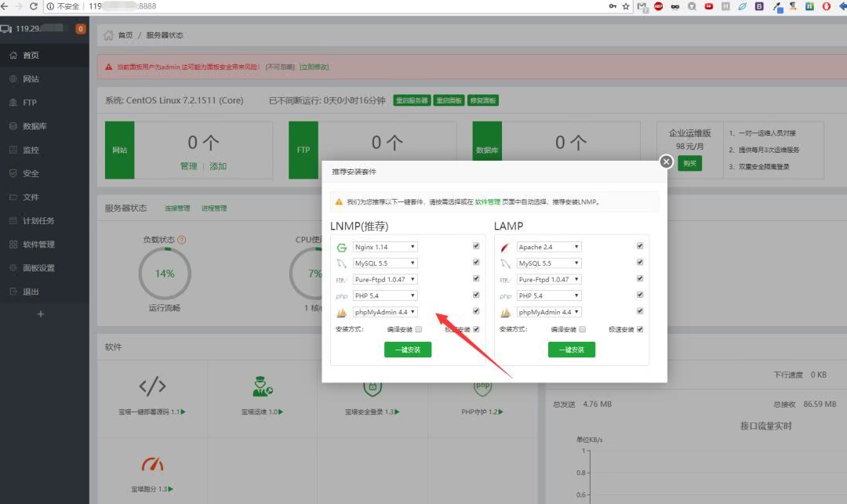Open the LAMP PHP 5.4 dropdown

click(x=549, y=296)
